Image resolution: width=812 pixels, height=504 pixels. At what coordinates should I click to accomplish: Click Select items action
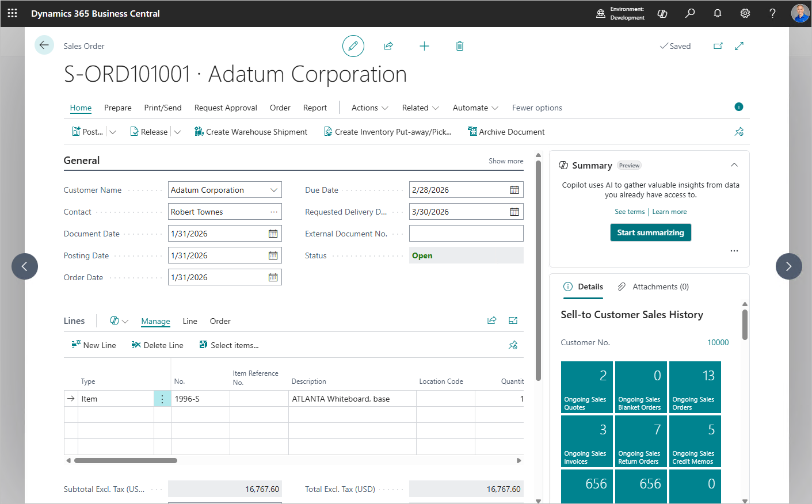(229, 345)
